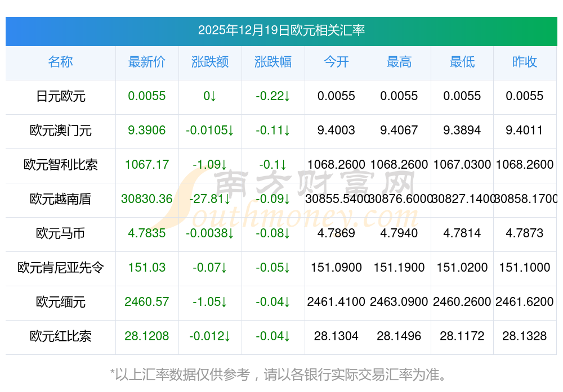Click the 最高 column header
This screenshot has height=392, width=563.
click(x=399, y=62)
